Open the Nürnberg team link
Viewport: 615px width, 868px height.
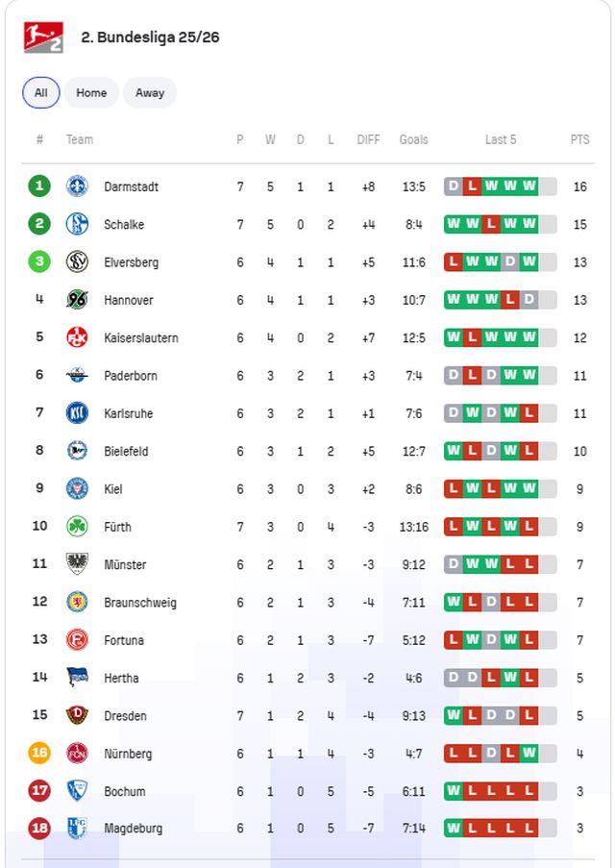coord(128,754)
